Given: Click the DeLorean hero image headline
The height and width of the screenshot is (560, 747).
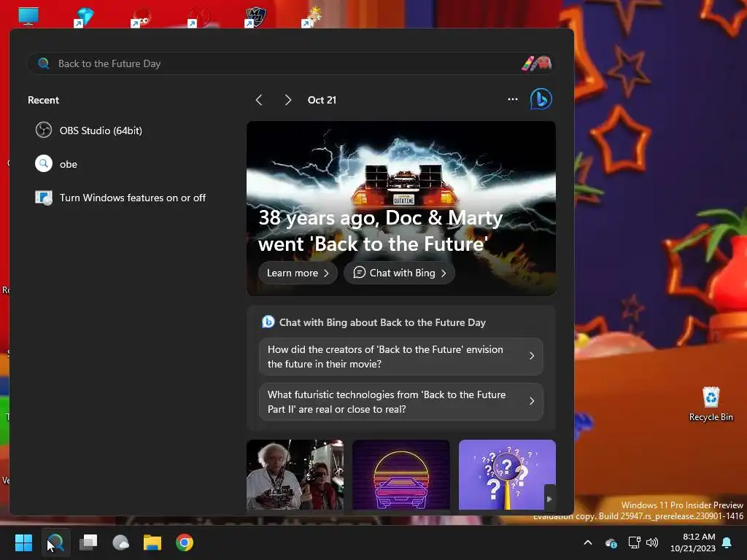Looking at the screenshot, I should coord(380,231).
